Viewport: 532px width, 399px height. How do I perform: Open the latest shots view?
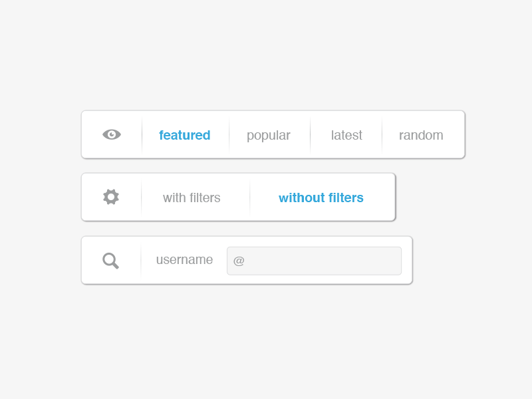point(346,135)
